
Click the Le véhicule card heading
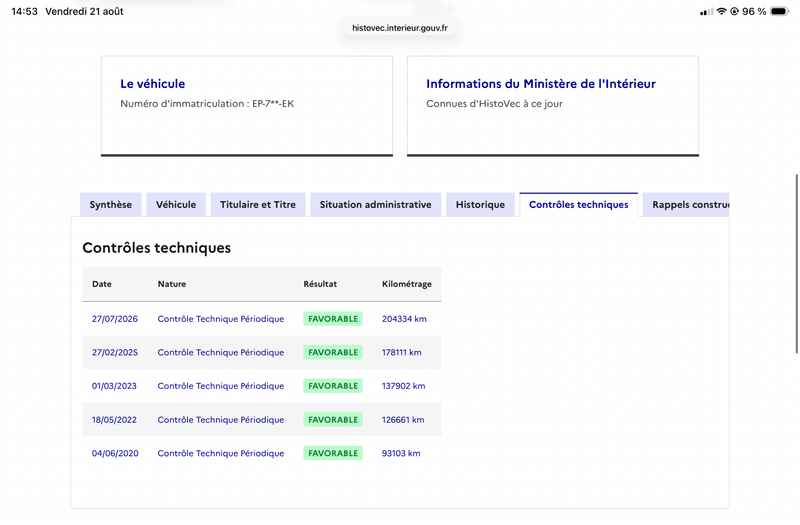(153, 84)
